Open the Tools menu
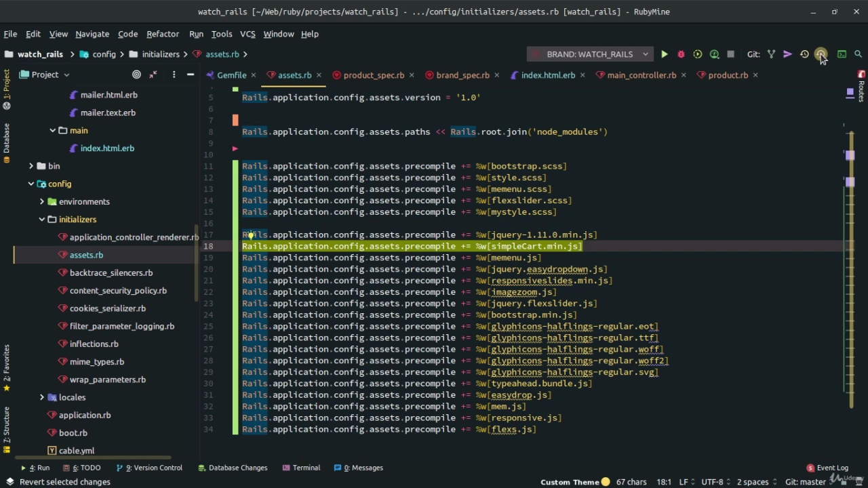This screenshot has height=488, width=868. coord(222,34)
